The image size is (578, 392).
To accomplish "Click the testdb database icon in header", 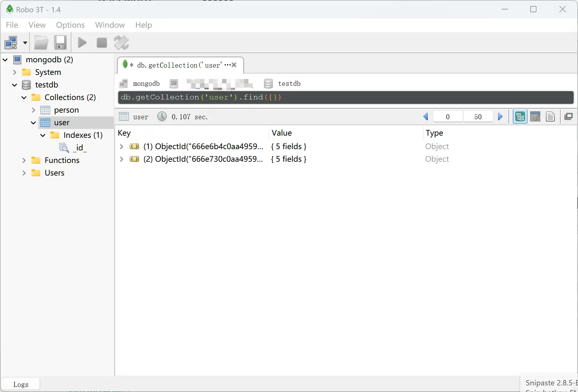I will pyautogui.click(x=268, y=83).
